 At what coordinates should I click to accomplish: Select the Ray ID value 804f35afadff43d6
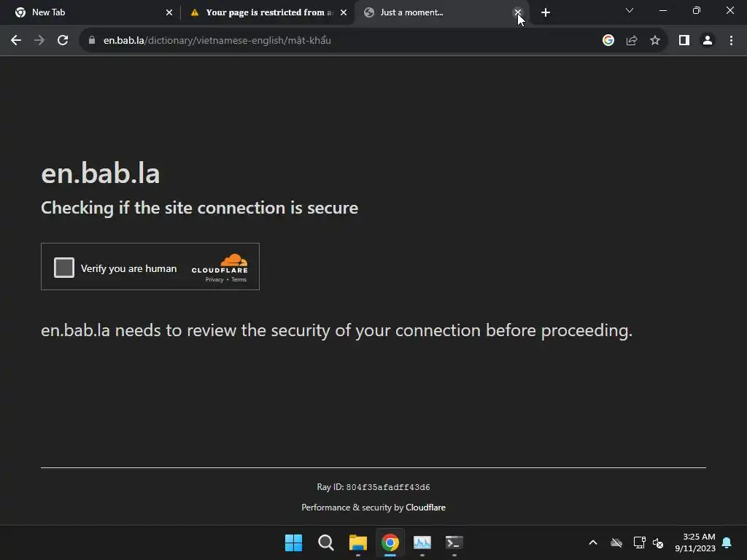[388, 487]
